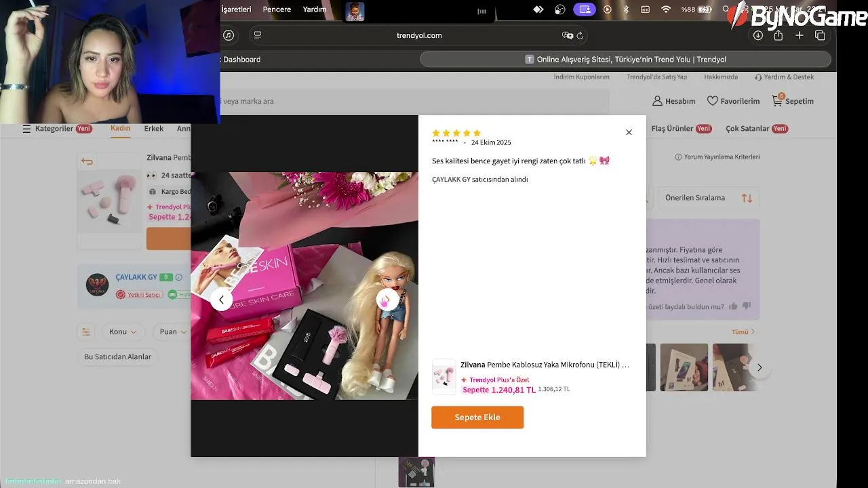Open the Çok Satanlar tab

coord(757,129)
